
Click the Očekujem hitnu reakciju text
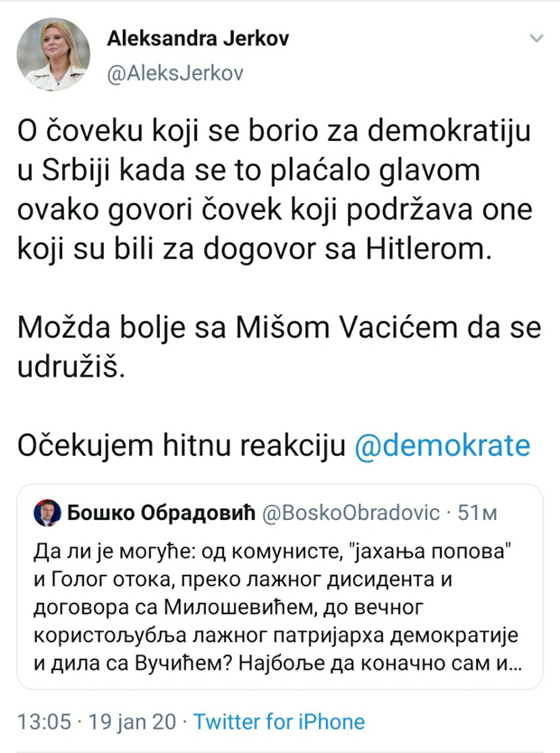181,445
